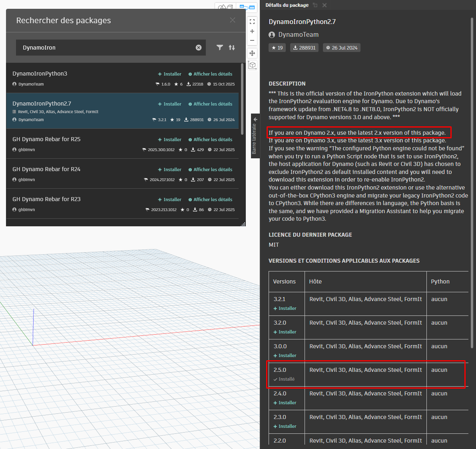Switch to 3D geometry view icon
The height and width of the screenshot is (449, 476).
pyautogui.click(x=226, y=7)
